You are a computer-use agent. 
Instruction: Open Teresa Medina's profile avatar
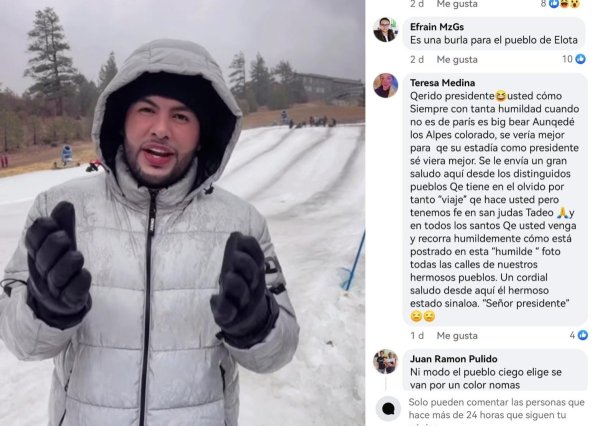pyautogui.click(x=385, y=85)
